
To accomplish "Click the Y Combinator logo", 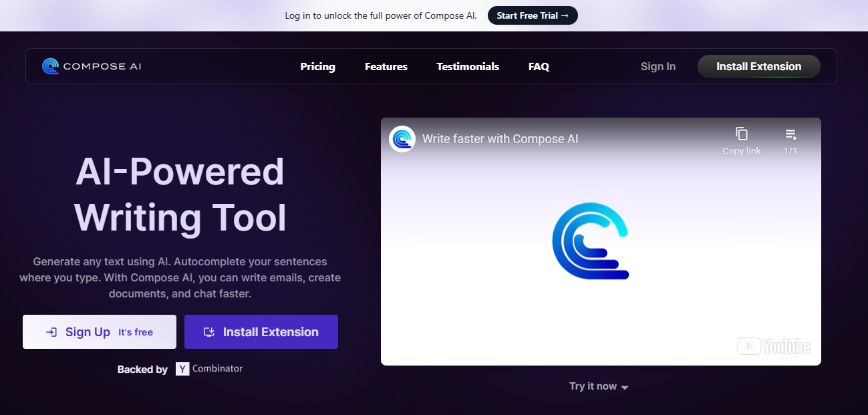I will pos(209,369).
